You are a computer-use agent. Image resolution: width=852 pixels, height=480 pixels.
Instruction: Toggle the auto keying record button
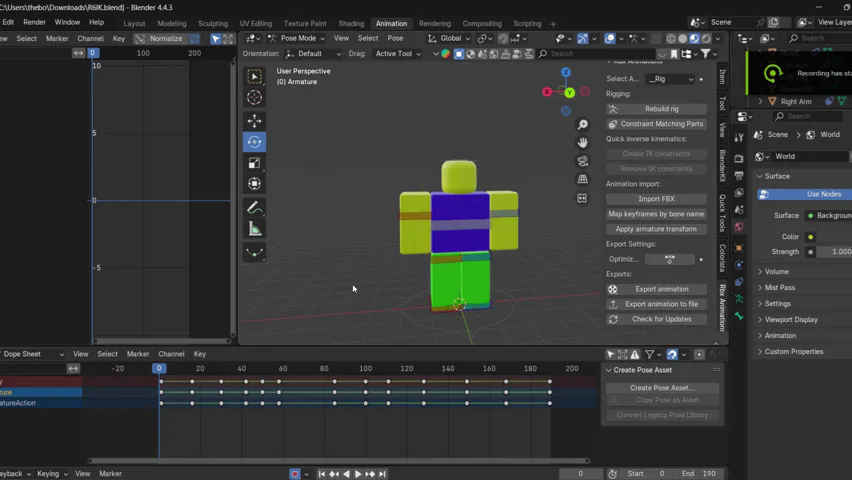295,473
